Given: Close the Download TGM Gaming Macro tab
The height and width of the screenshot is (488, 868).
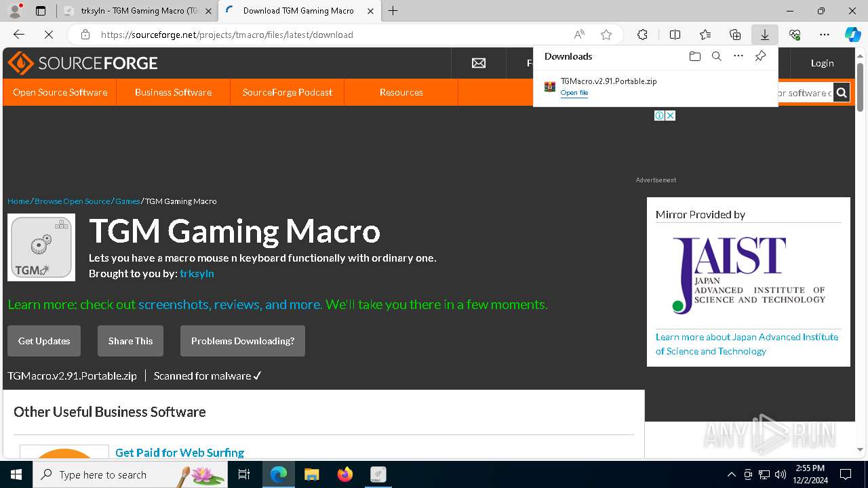Looking at the screenshot, I should coord(370,11).
